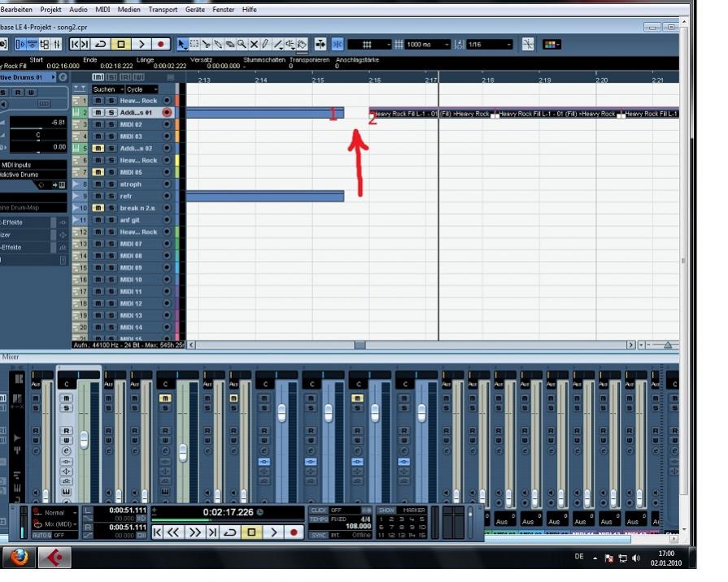Go to previous marker in top toolbar

coord(74,45)
